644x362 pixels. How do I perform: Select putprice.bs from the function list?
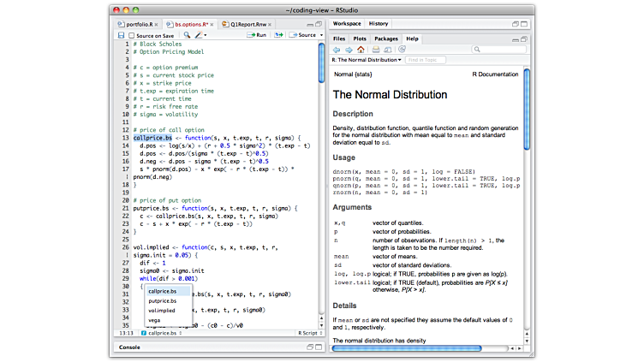[163, 300]
